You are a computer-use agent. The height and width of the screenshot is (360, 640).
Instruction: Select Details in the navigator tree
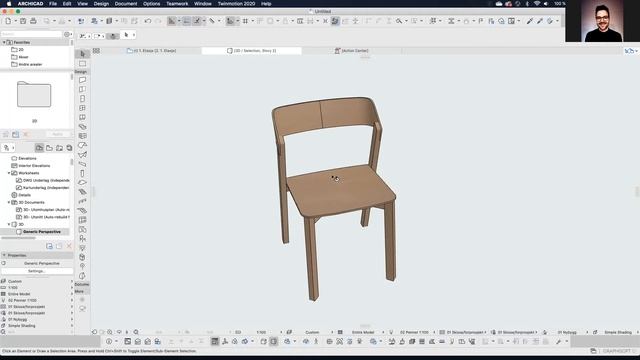pyautogui.click(x=24, y=195)
